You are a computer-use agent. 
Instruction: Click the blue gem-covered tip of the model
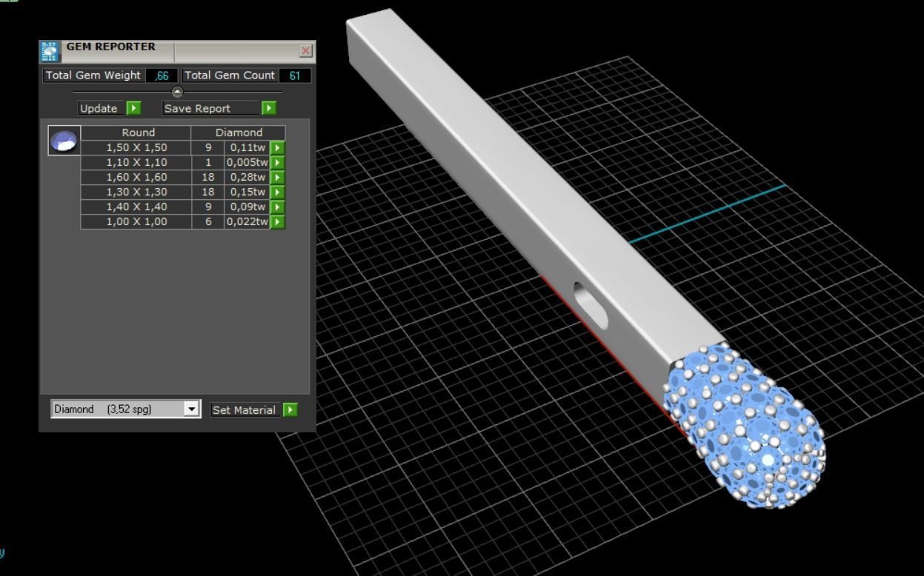745,426
